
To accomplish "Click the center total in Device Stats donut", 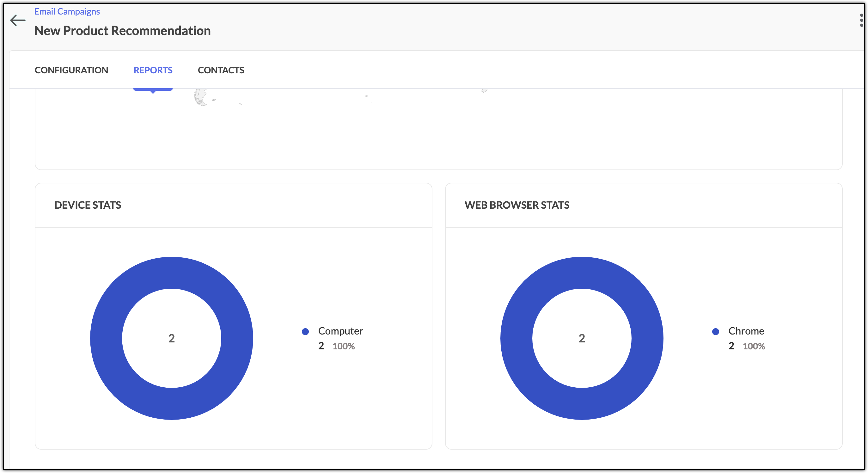I will coord(172,338).
